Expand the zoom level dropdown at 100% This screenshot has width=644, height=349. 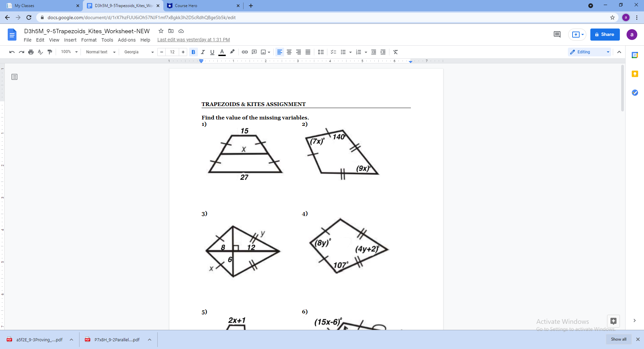[x=69, y=52]
